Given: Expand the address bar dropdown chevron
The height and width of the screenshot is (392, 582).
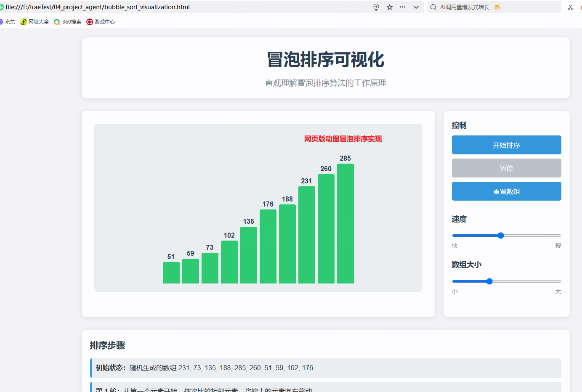Looking at the screenshot, I should click(x=416, y=7).
